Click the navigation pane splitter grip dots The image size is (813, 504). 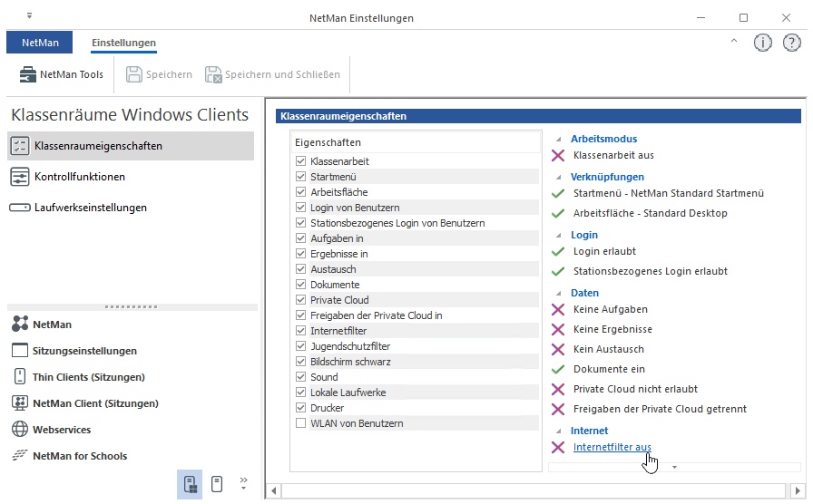[x=132, y=306]
